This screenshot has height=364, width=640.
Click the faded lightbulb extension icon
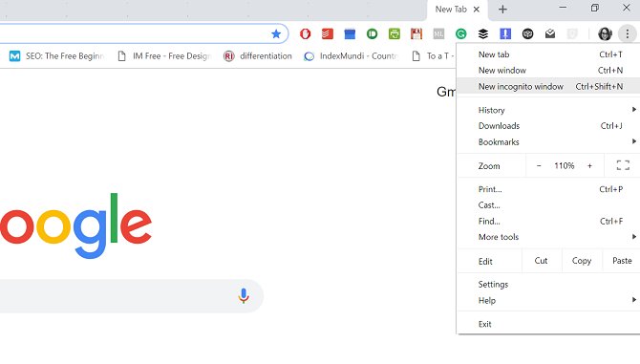pyautogui.click(x=572, y=33)
